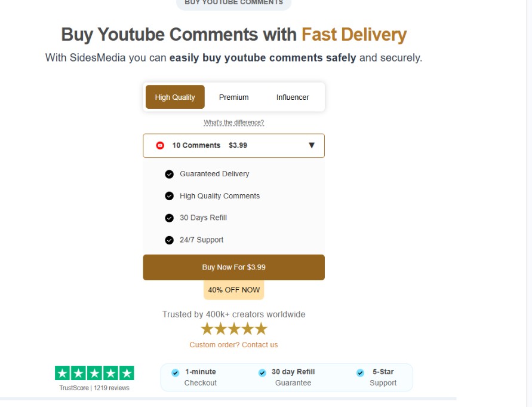Click the 5-Star Support badge checkmark
Screen dimensions: 532x407
tap(360, 373)
